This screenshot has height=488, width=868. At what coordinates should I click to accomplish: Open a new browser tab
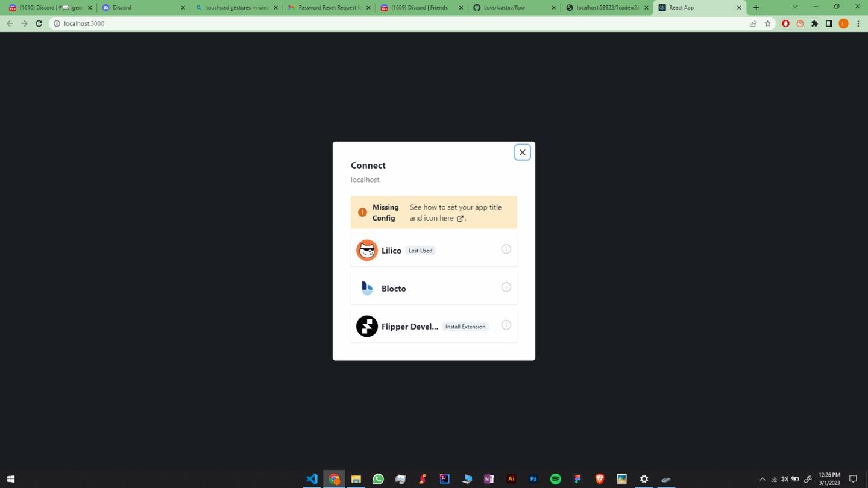(756, 7)
